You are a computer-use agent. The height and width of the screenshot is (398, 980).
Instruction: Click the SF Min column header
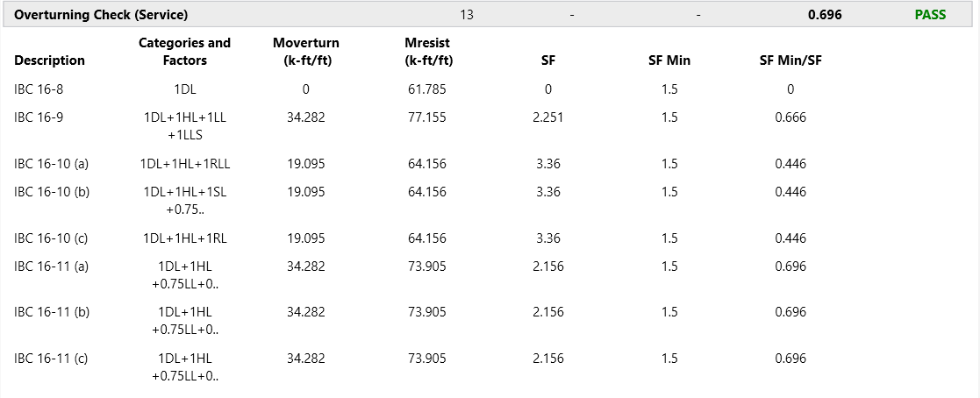pyautogui.click(x=669, y=60)
